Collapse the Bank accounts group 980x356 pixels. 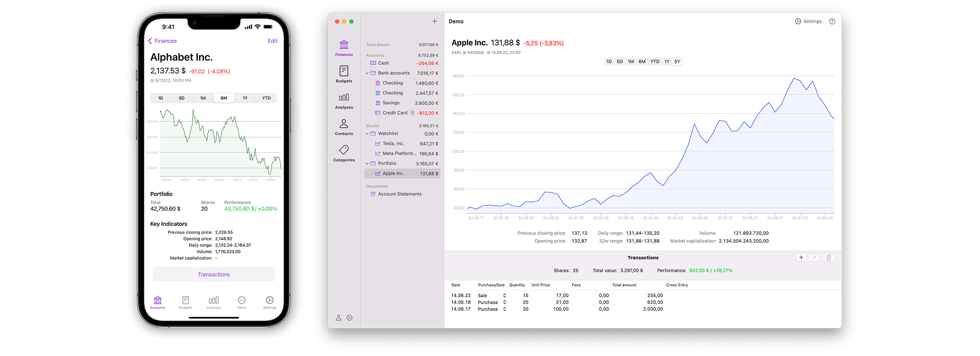click(367, 73)
